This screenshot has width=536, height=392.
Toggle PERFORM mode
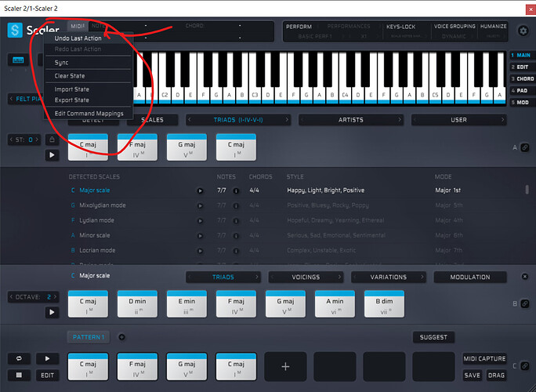pyautogui.click(x=299, y=27)
